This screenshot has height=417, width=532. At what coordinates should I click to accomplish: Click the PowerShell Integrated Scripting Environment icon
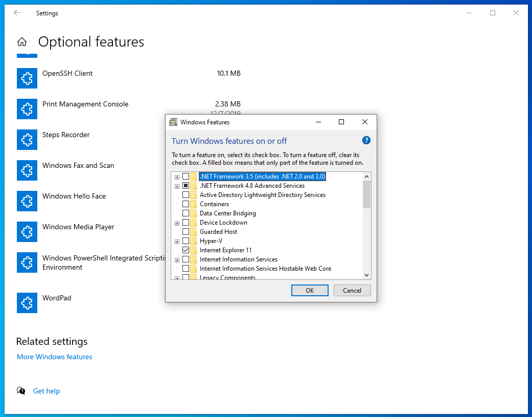point(27,262)
